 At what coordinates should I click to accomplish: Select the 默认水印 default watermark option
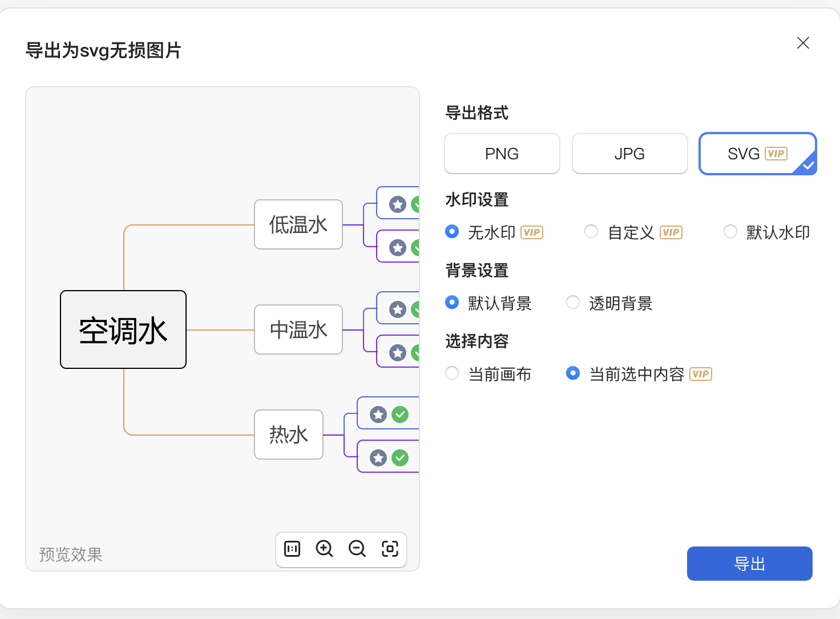tap(730, 232)
